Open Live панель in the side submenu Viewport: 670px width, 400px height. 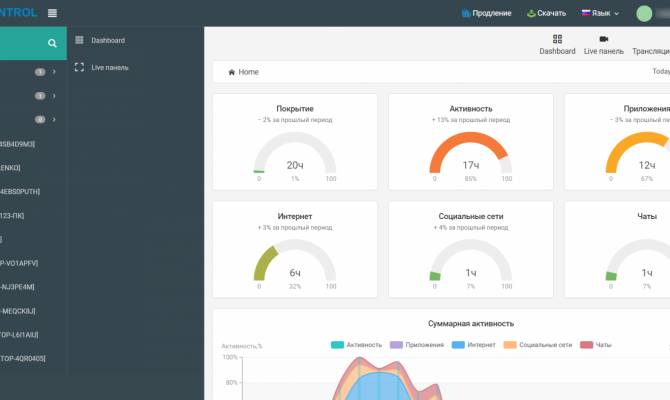[x=110, y=68]
